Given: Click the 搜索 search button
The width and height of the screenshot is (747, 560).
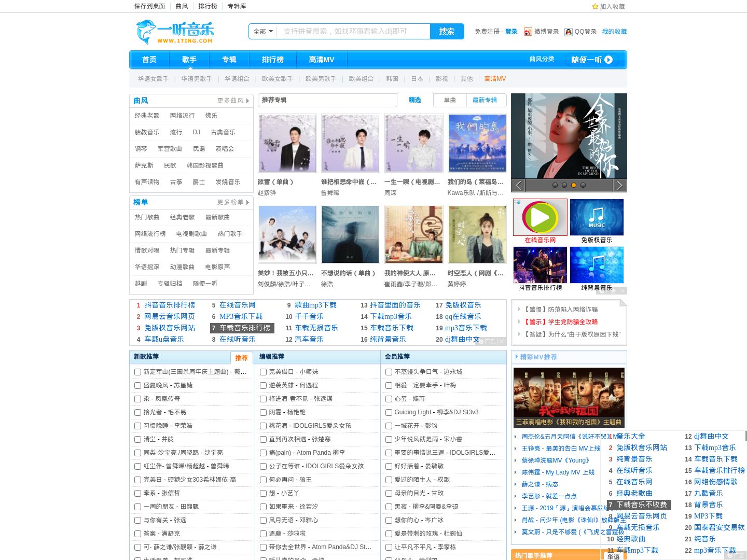Looking at the screenshot, I should 447,32.
